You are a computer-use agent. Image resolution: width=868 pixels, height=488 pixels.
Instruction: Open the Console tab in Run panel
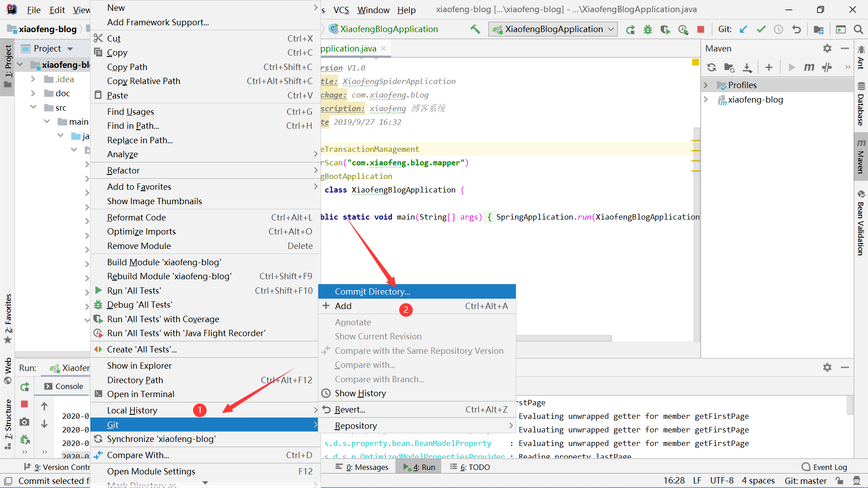[x=64, y=386]
